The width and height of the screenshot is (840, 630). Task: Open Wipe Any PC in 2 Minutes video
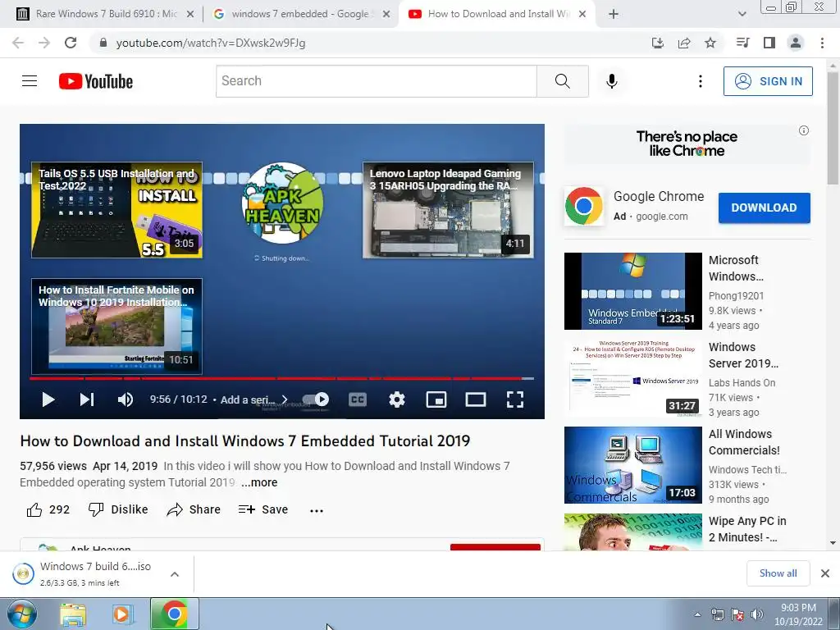[x=632, y=532]
